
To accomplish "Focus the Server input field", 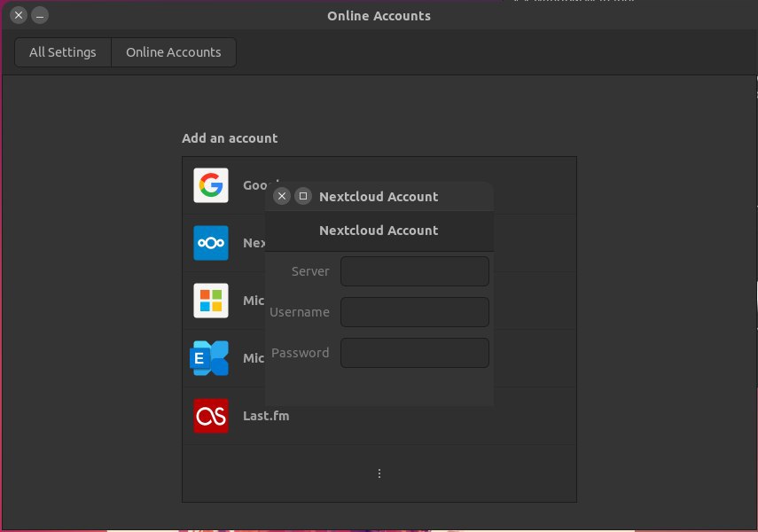I will coord(415,271).
